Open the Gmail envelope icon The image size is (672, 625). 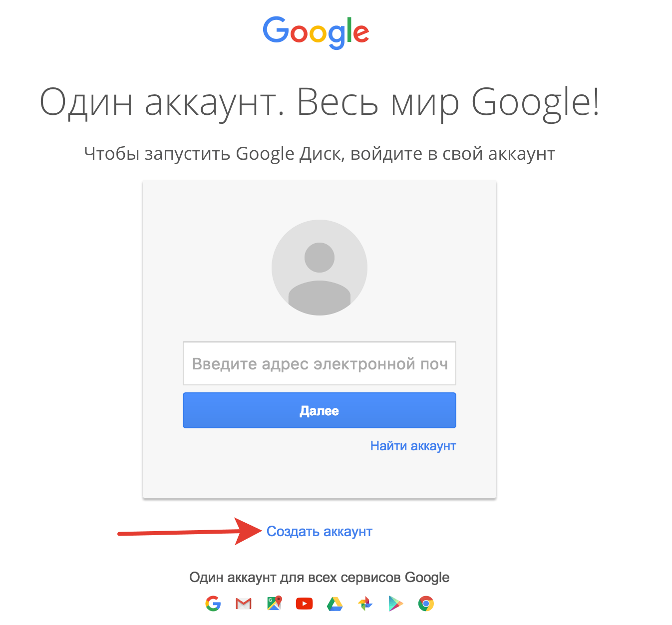tap(244, 604)
